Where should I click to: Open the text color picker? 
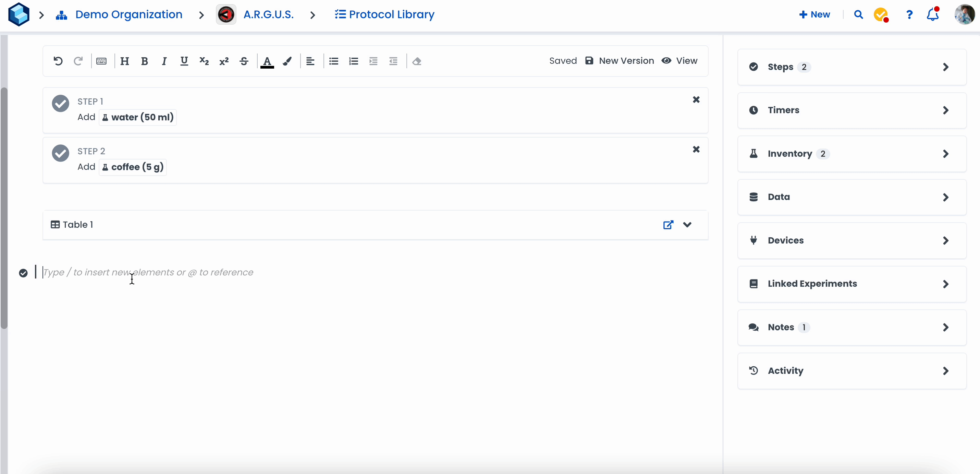267,61
